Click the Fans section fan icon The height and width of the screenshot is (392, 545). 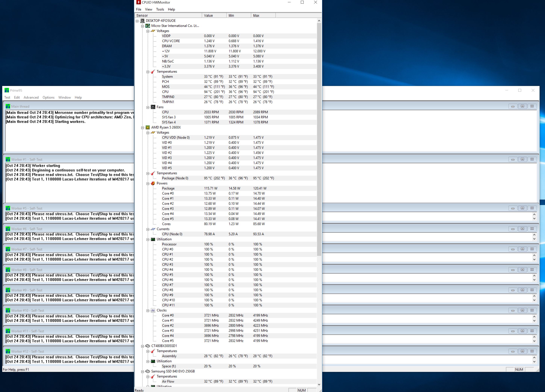point(153,107)
